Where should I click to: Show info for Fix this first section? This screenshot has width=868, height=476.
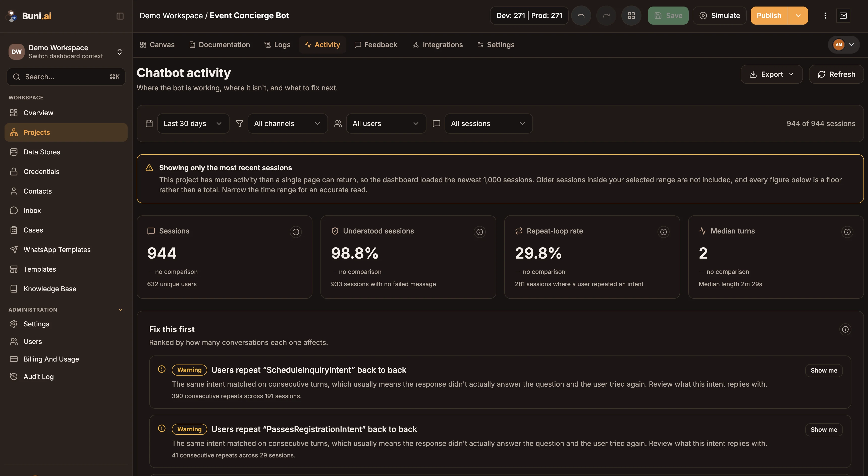point(845,329)
